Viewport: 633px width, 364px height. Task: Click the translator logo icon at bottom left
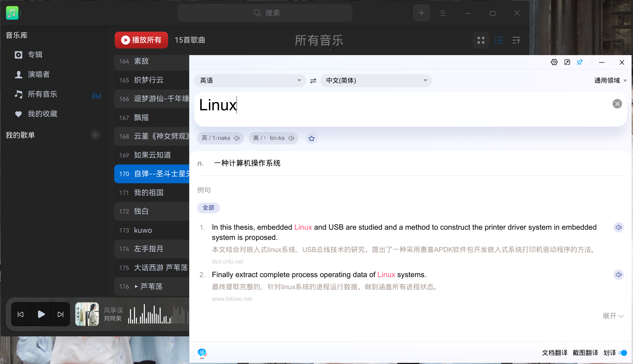202,353
